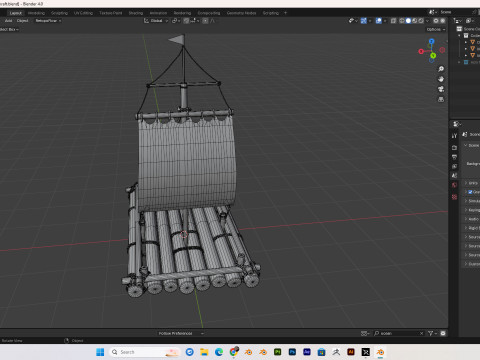Click the Windows taskbar Search box
Image resolution: width=480 pixels, height=360 pixels.
pos(146,352)
